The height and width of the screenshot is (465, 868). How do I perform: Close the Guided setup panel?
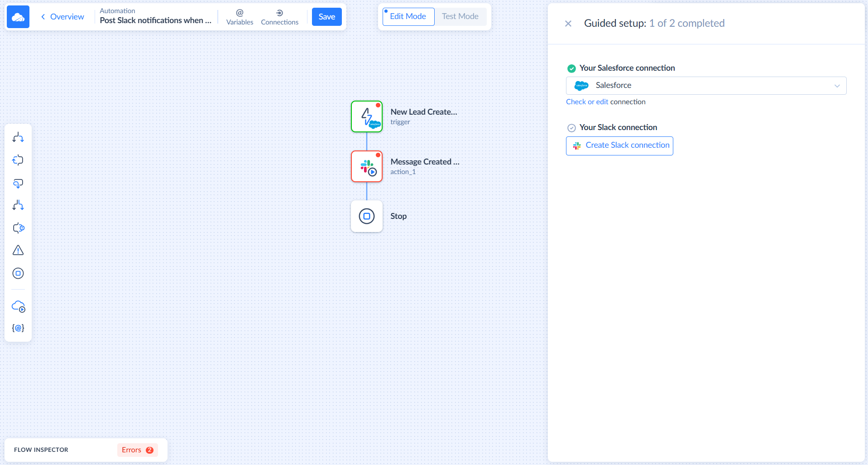tap(568, 24)
